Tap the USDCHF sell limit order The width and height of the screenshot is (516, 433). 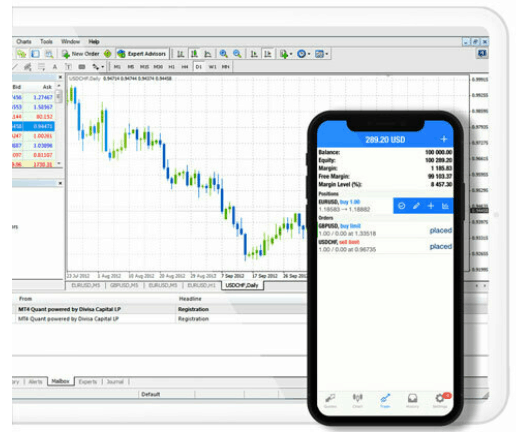(x=385, y=246)
